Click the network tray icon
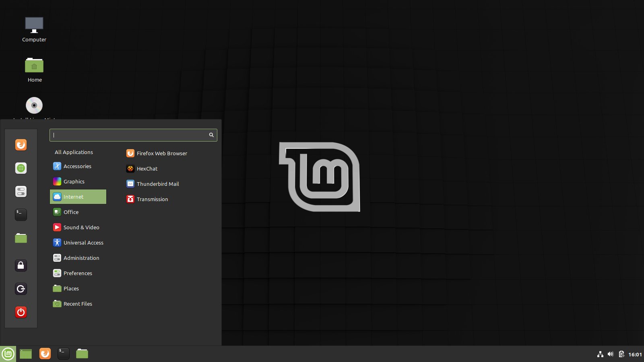 click(x=600, y=354)
